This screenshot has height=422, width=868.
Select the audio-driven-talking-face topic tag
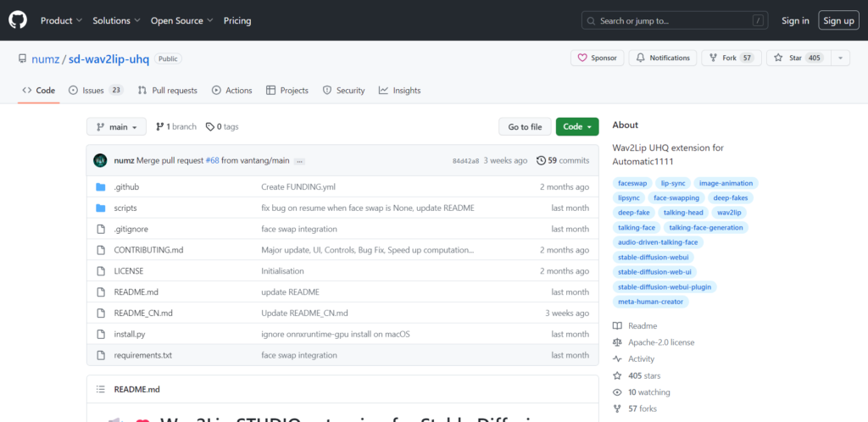(x=658, y=242)
